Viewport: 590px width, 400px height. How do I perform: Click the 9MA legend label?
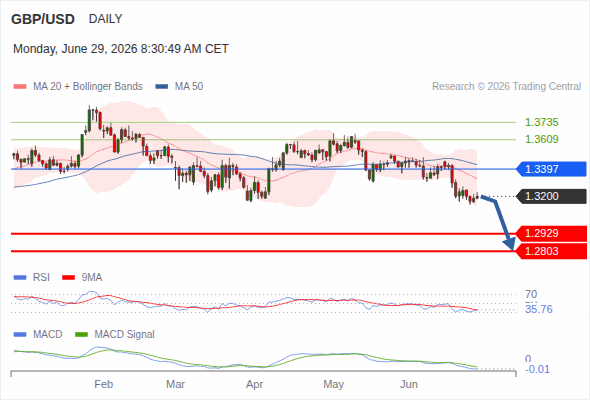[92, 278]
